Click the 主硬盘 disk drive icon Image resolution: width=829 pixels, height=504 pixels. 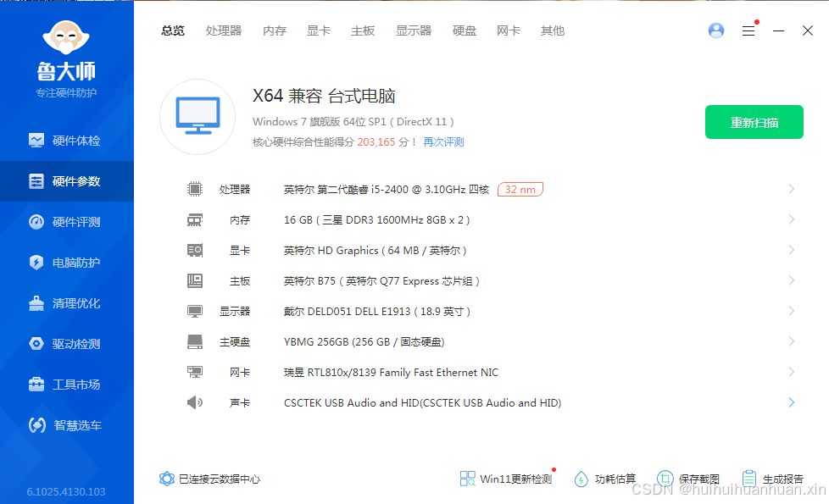point(195,342)
